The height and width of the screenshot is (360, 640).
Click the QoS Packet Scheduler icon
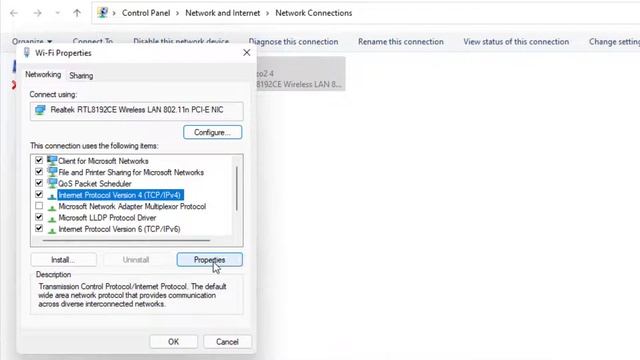(x=52, y=183)
